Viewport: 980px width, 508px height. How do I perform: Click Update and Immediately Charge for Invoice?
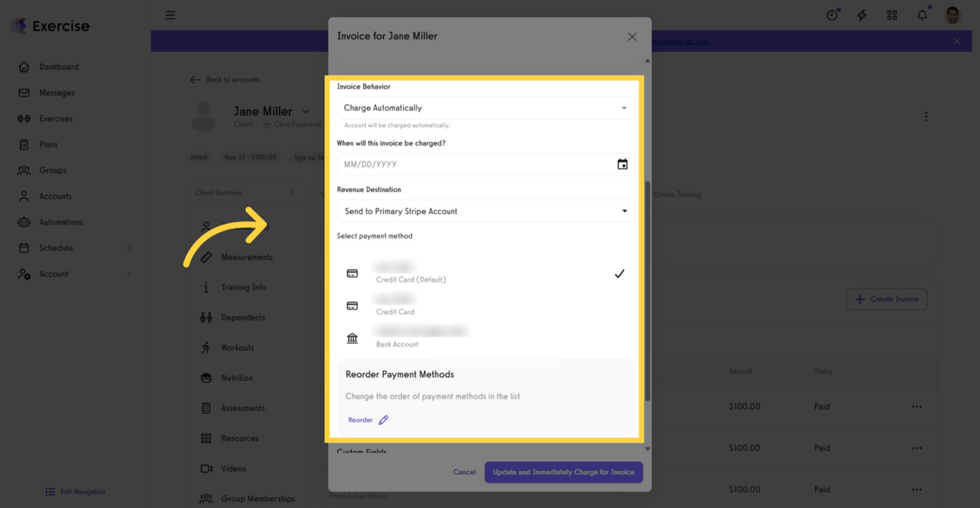point(563,472)
